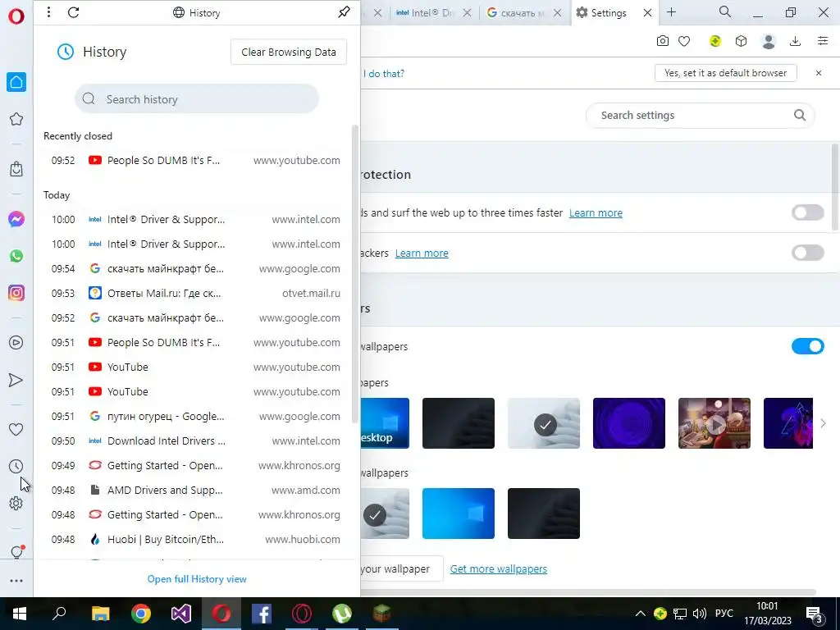Screen dimensions: 840x630
Task: Click the green extension icon in toolbar
Action: click(x=715, y=41)
